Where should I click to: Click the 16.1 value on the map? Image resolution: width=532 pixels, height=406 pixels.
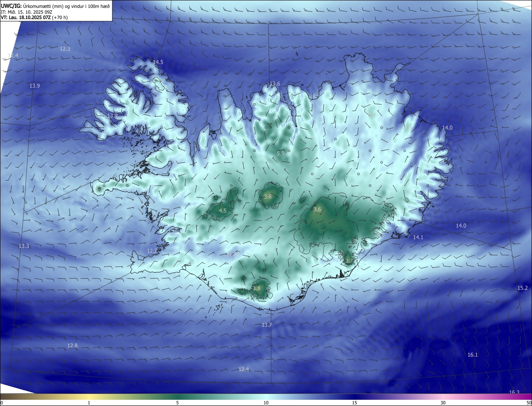pyautogui.click(x=473, y=355)
